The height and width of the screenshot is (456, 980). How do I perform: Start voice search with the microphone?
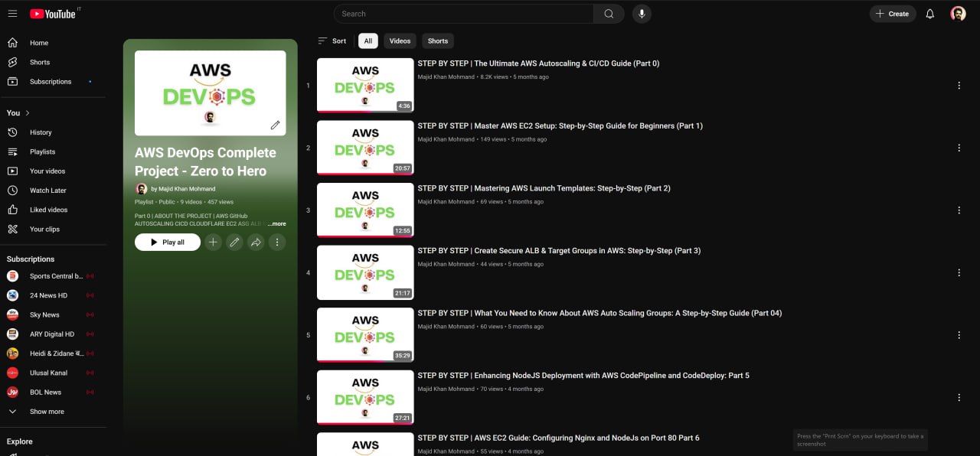(642, 14)
